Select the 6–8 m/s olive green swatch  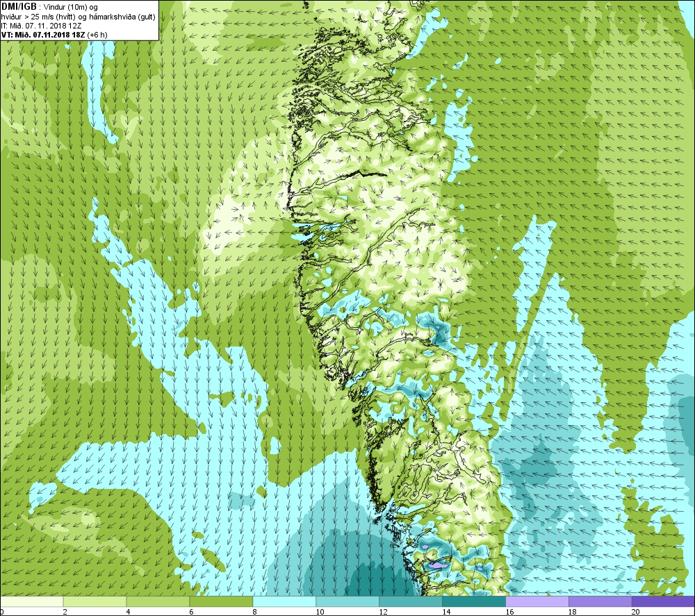[x=221, y=601]
